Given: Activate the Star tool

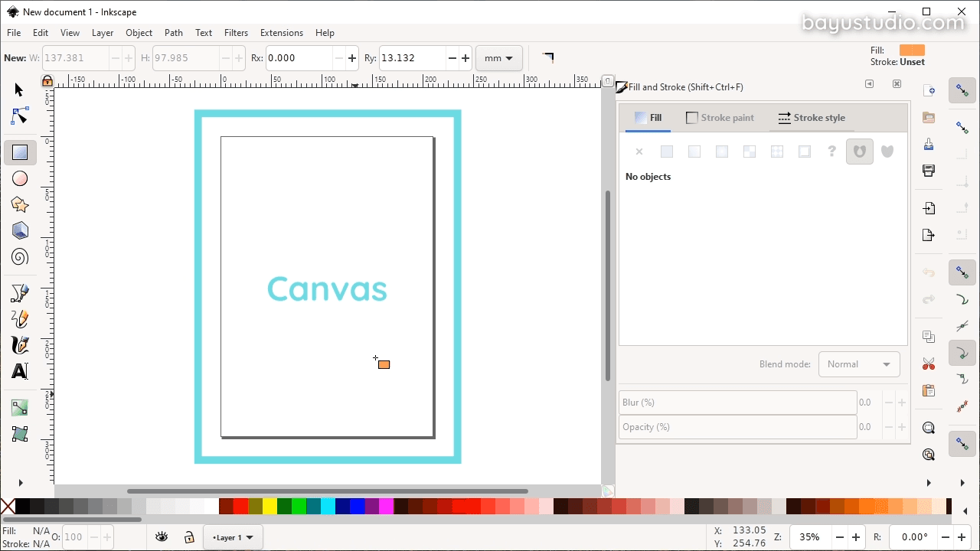Looking at the screenshot, I should [19, 204].
